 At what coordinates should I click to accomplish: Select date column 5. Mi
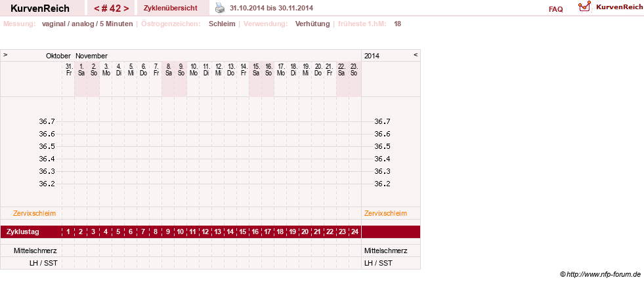[x=131, y=70]
